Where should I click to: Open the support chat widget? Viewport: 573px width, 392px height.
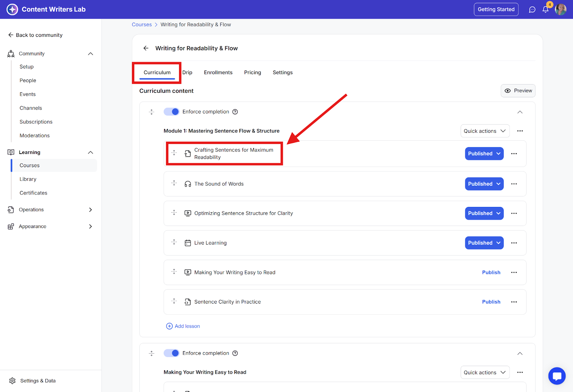(557, 376)
